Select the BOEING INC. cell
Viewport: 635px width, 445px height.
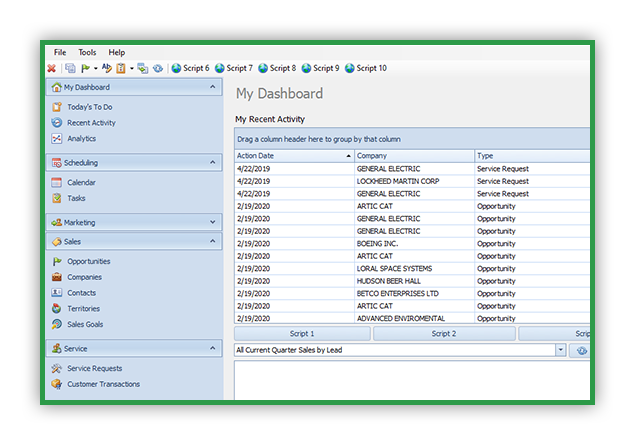pyautogui.click(x=414, y=243)
